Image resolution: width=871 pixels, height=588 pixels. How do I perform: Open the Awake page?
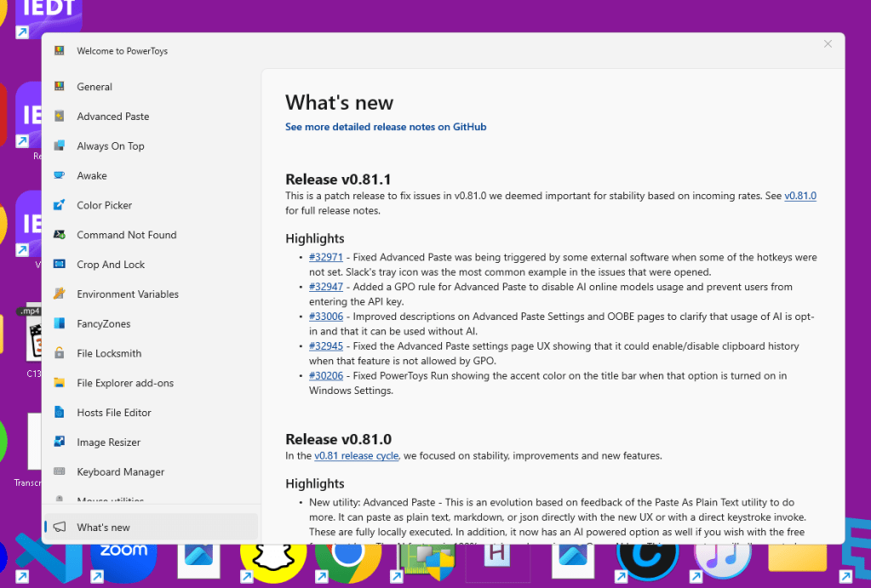(x=151, y=175)
